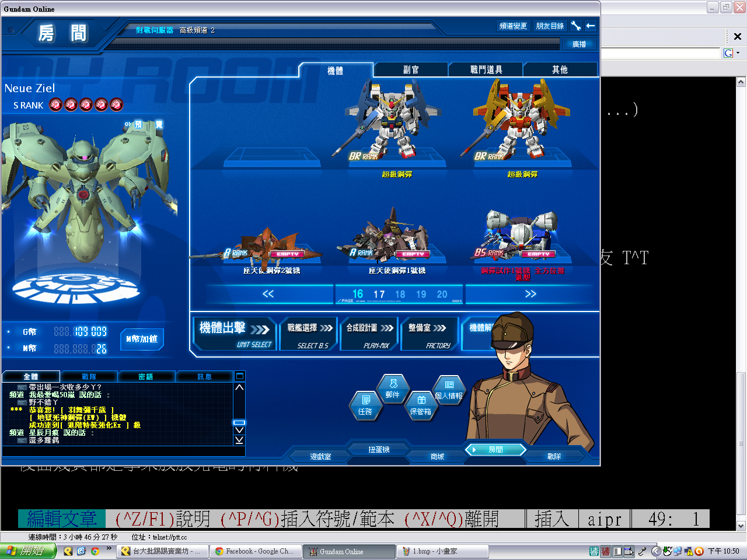Select page 19 of units

pos(421,295)
